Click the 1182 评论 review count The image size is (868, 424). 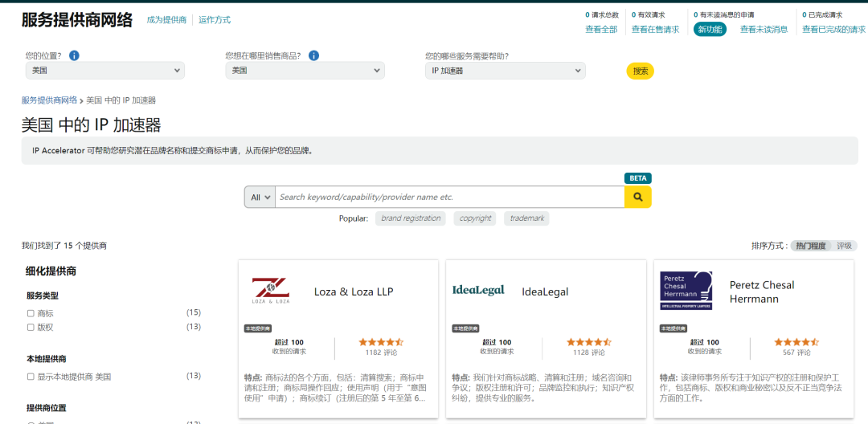coord(381,353)
